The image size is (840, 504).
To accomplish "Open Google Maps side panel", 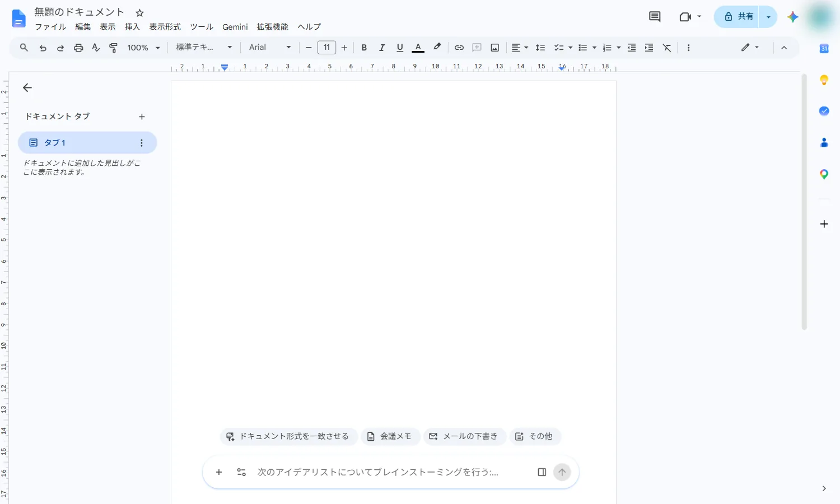I will click(x=824, y=174).
